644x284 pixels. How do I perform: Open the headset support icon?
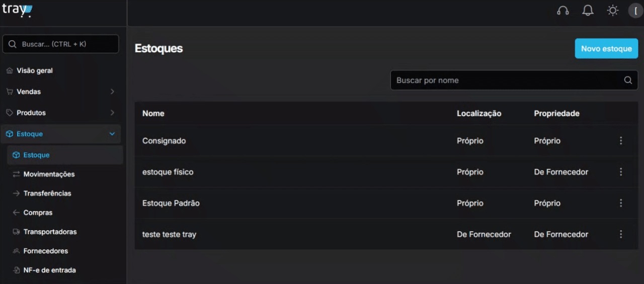pos(563,11)
